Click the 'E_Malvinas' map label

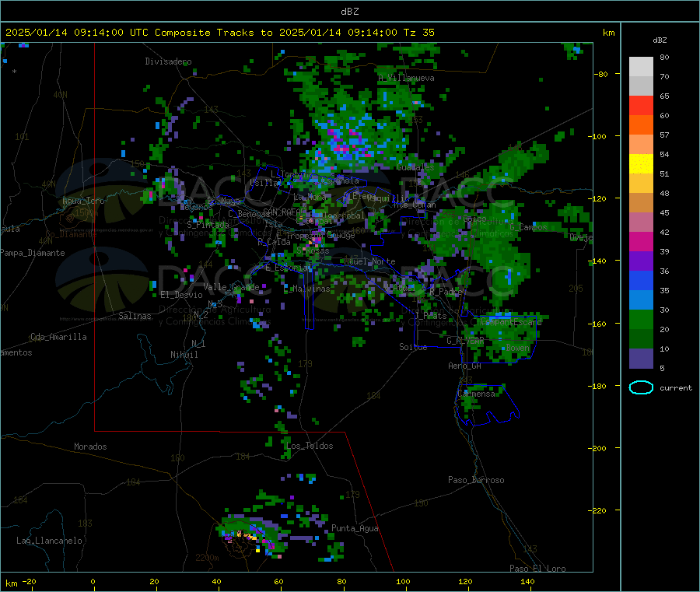coord(306,289)
